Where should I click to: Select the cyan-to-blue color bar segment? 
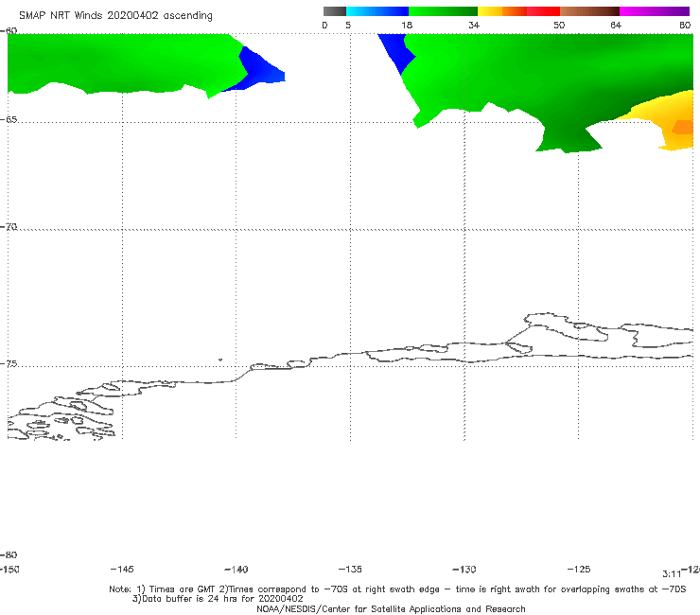tap(377, 11)
